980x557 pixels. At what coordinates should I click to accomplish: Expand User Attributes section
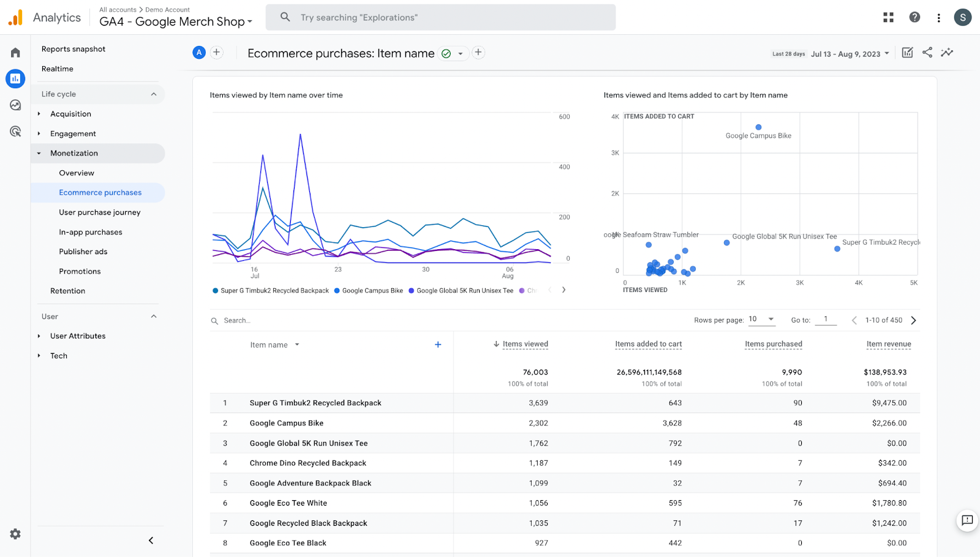click(39, 336)
